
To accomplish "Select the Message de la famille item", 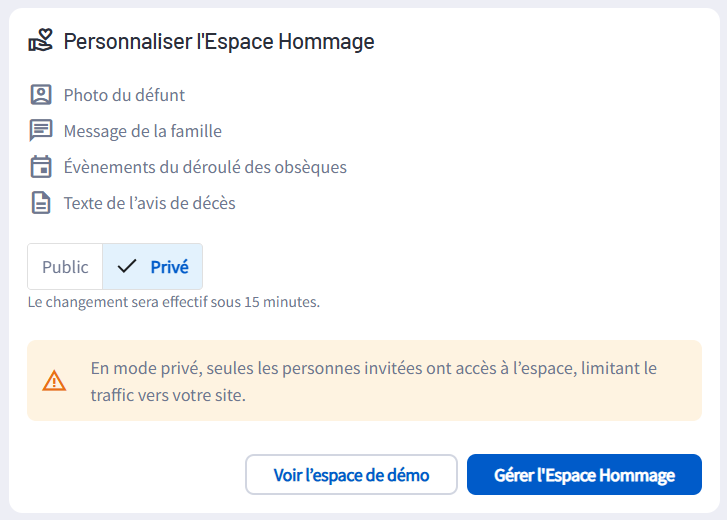I will point(142,131).
